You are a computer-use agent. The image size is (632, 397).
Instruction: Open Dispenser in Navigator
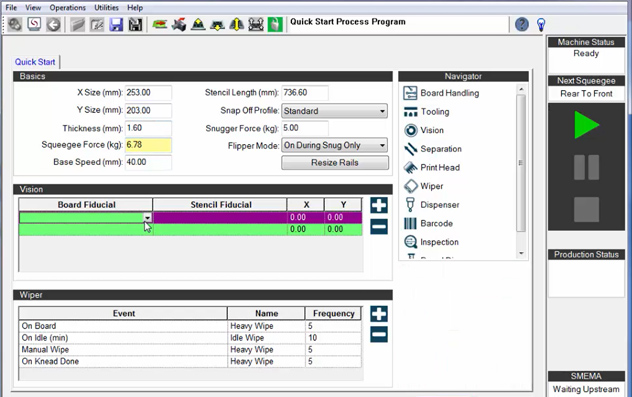[x=431, y=205]
